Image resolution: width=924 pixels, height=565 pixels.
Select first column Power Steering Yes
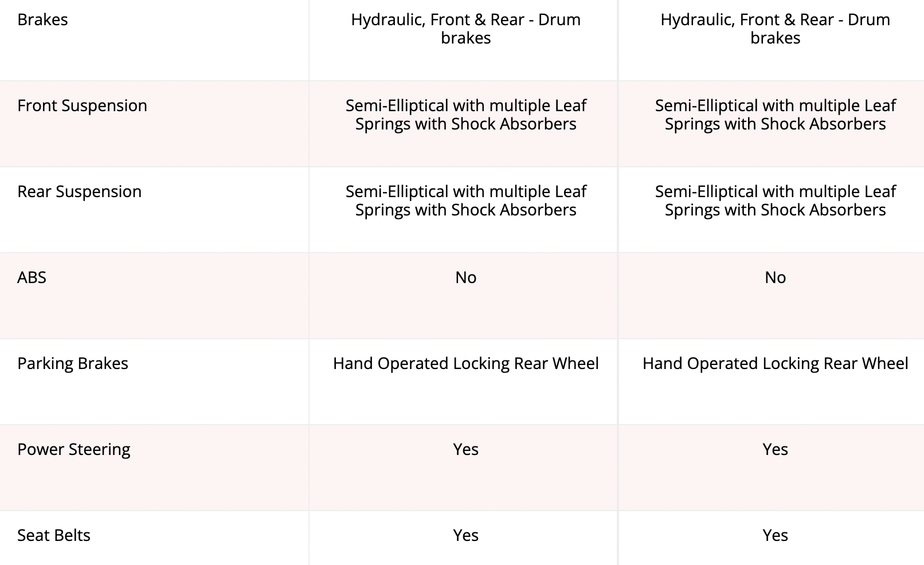(465, 449)
